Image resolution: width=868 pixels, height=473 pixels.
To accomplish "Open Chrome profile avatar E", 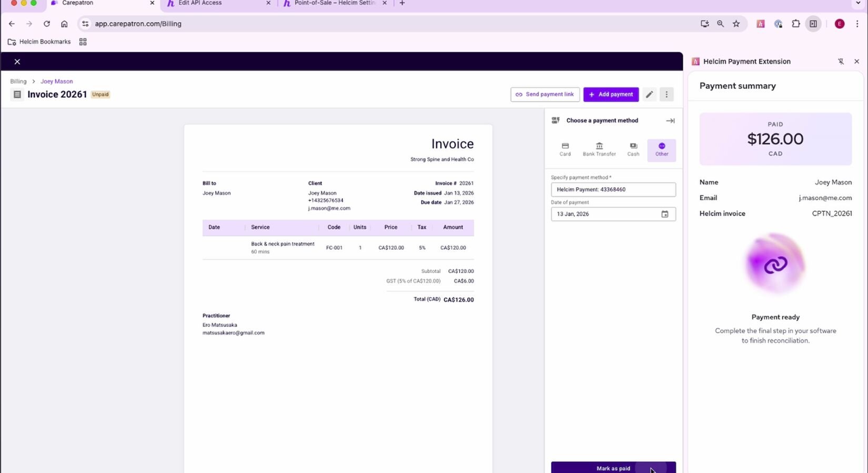I will (x=840, y=24).
